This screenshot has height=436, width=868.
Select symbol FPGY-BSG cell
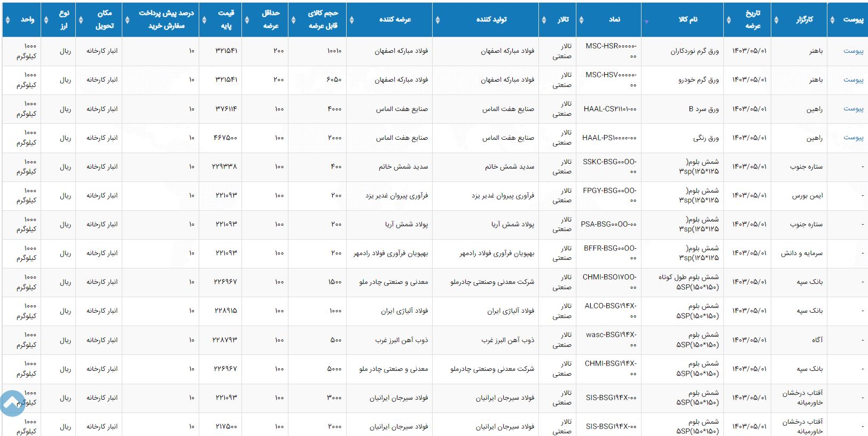(609, 195)
